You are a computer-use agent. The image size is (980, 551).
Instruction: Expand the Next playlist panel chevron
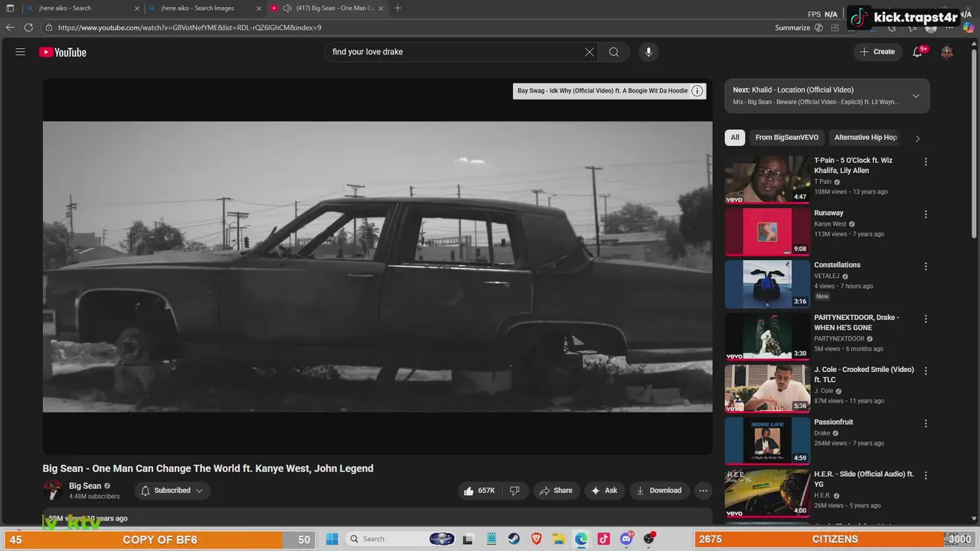coord(916,96)
